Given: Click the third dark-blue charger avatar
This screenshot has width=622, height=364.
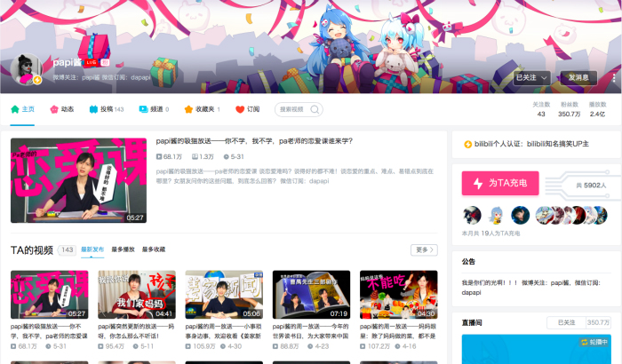Looking at the screenshot, I should [520, 216].
